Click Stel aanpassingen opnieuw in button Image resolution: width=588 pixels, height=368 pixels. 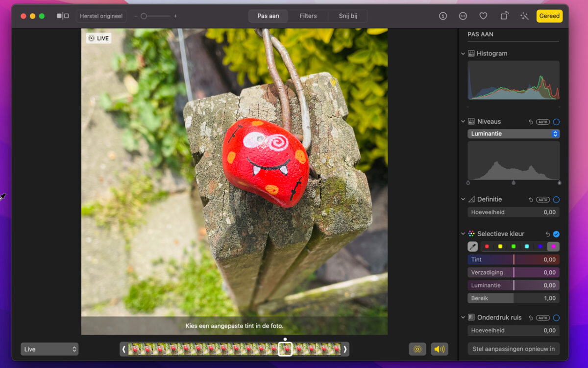tap(513, 349)
